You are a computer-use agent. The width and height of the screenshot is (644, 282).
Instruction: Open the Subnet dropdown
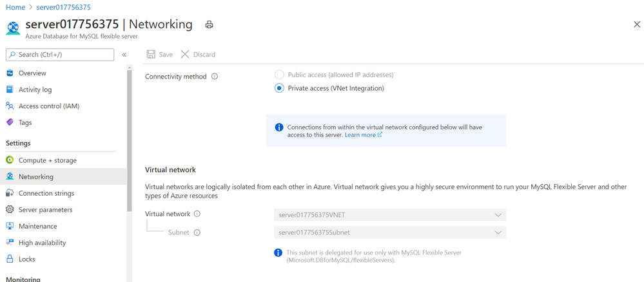pos(390,232)
